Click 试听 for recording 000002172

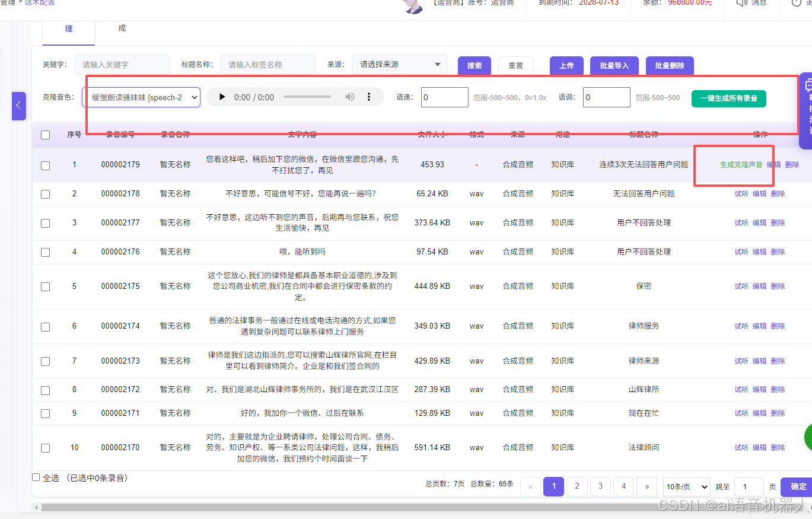[x=741, y=390]
